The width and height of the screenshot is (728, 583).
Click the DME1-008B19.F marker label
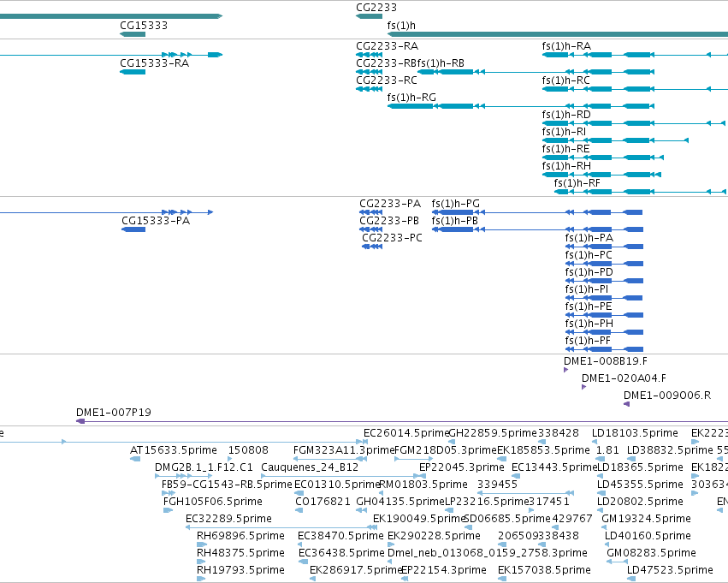point(606,361)
